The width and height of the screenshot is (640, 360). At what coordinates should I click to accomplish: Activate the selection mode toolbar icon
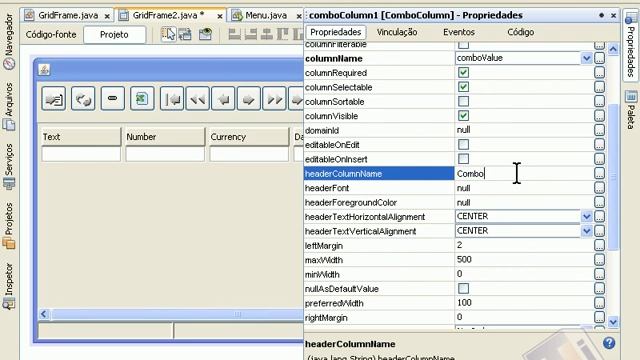tap(168, 34)
